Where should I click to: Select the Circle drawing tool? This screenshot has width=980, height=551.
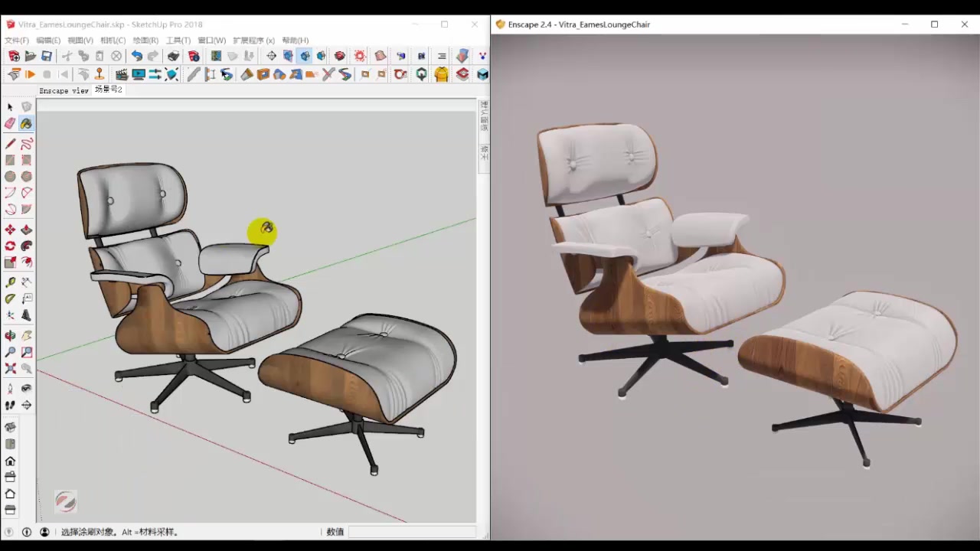point(10,176)
